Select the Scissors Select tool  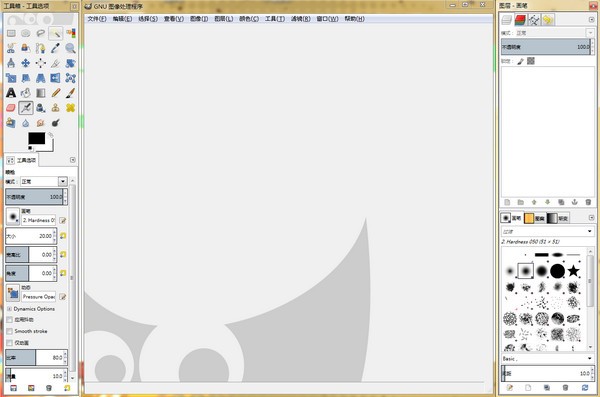coord(11,48)
